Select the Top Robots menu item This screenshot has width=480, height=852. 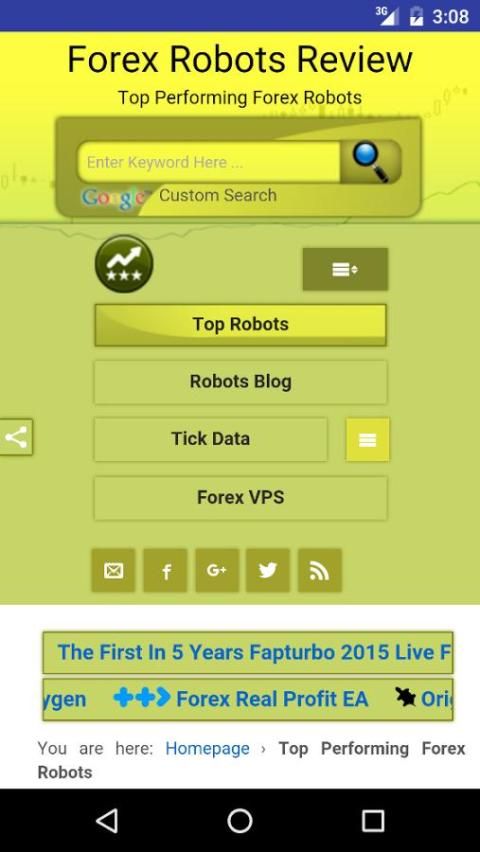(x=241, y=324)
